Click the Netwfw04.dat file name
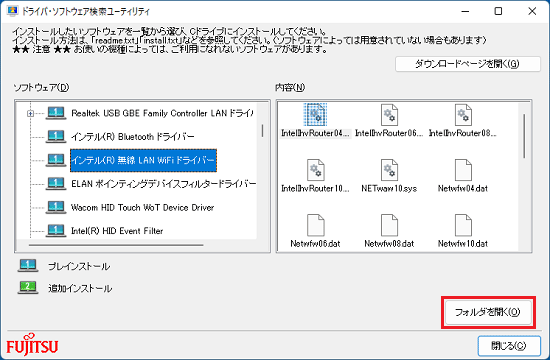Viewport: 550px width, 360px height. [x=463, y=188]
